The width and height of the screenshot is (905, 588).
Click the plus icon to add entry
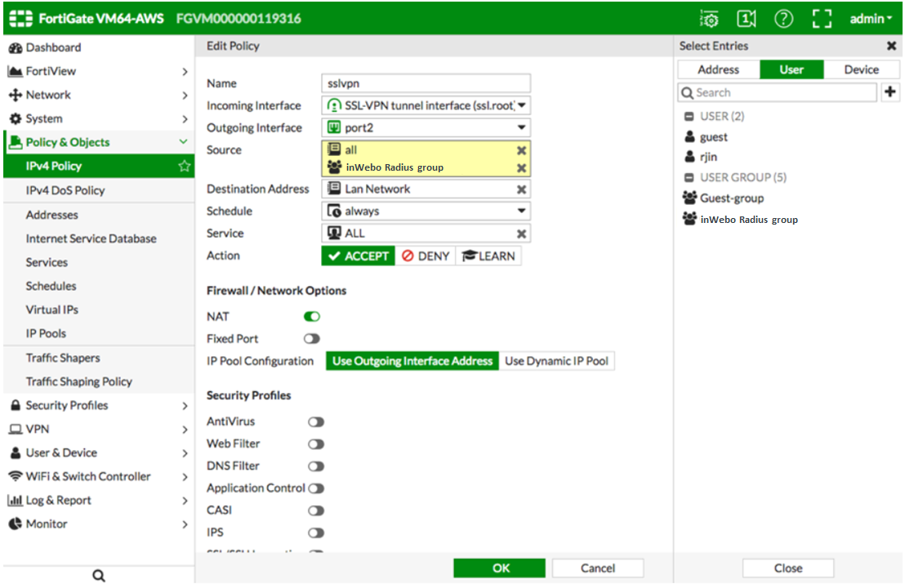pos(890,92)
